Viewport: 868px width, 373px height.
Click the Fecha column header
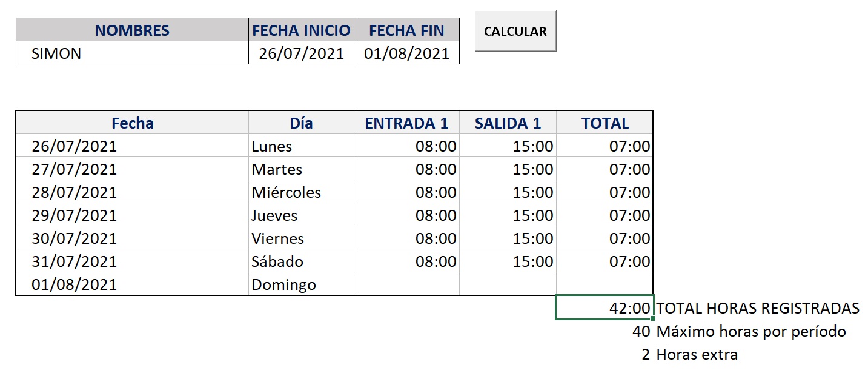pyautogui.click(x=132, y=123)
